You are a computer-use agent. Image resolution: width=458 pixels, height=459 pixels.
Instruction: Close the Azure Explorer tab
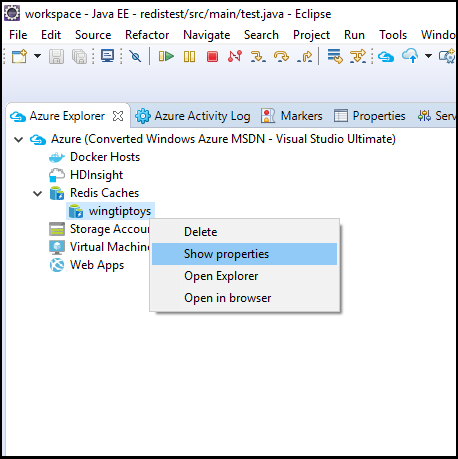click(118, 116)
